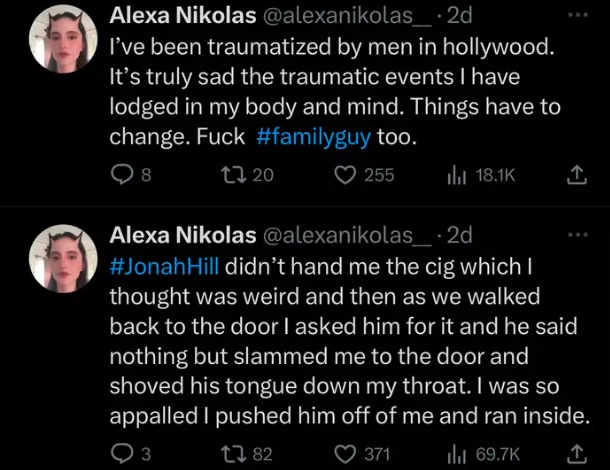This screenshot has width=610, height=470.
Task: Open more options menu on second tweet
Action: [x=577, y=236]
